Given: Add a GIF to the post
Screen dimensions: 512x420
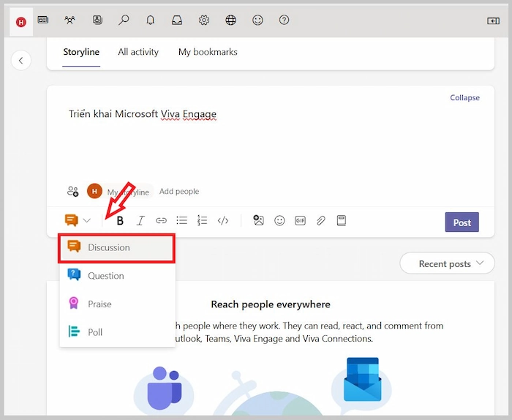Looking at the screenshot, I should pyautogui.click(x=300, y=221).
